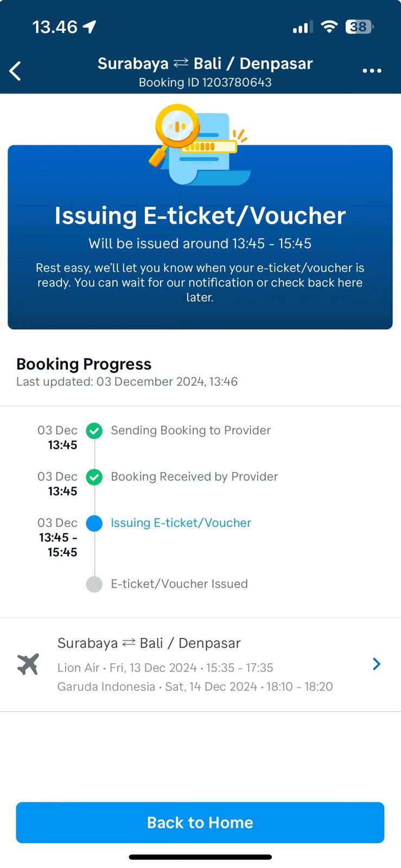Tap the location arrow beside the clock

click(x=90, y=27)
